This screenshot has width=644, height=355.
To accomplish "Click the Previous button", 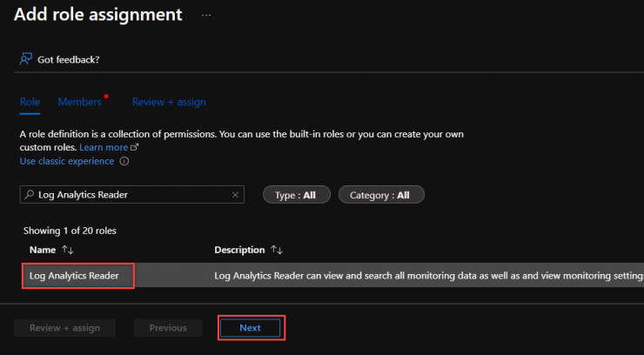I will pos(168,328).
